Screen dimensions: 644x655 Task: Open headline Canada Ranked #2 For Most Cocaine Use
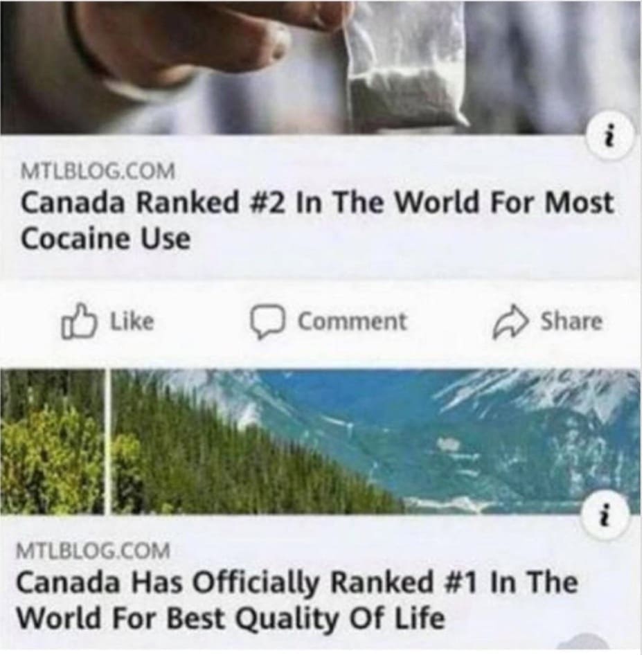[x=316, y=221]
